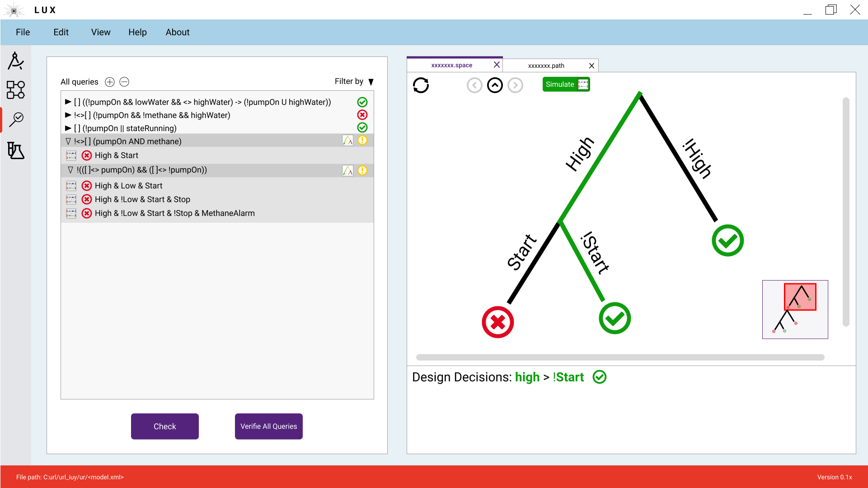Click the Check button to verify queries

tap(165, 426)
